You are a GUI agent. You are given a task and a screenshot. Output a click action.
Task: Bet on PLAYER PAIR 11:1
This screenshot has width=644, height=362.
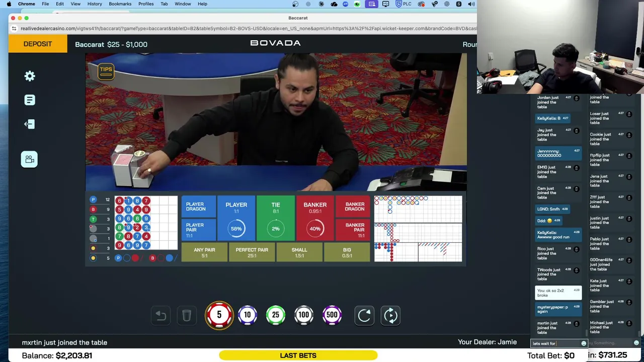tap(198, 230)
